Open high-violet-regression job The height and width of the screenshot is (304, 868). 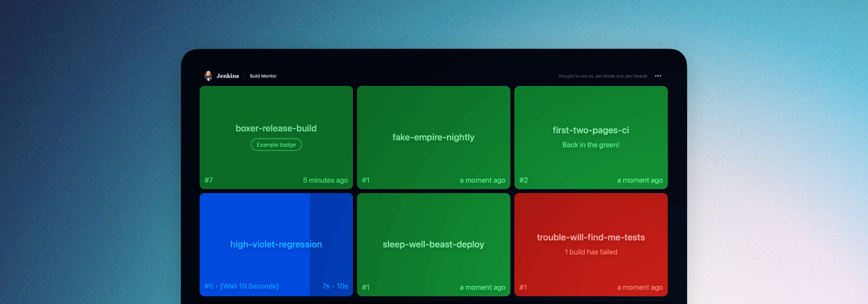coord(276,244)
